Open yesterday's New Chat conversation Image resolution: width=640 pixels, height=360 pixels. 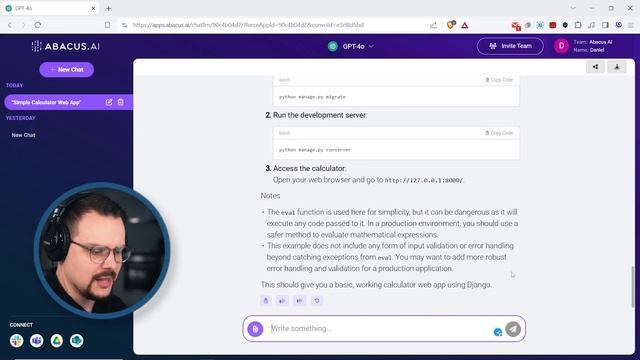pos(23,135)
